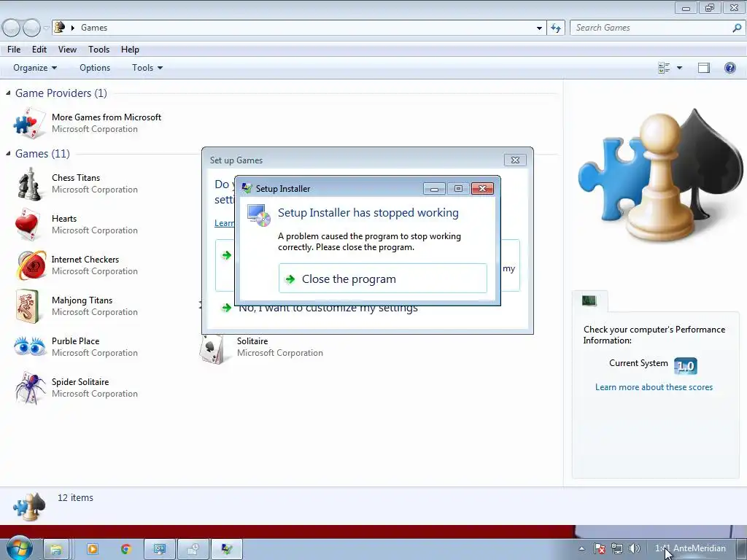Open the toolbar Tools dropdown

(x=147, y=68)
